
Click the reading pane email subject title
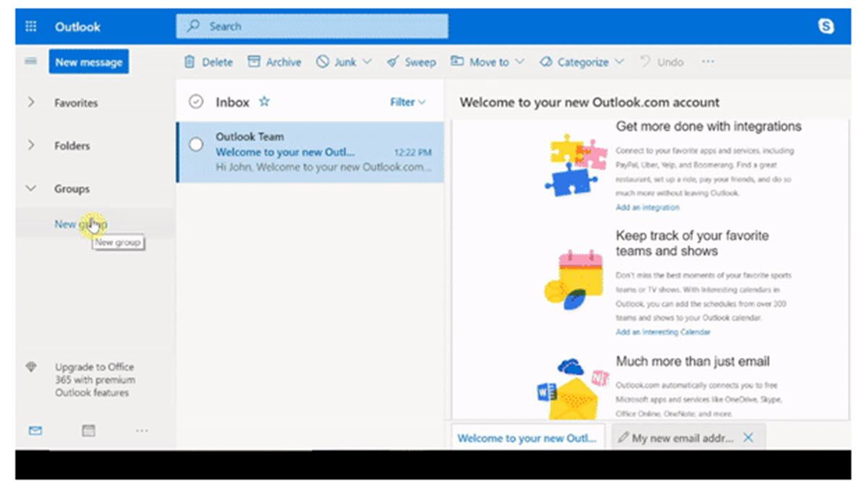[x=590, y=102]
